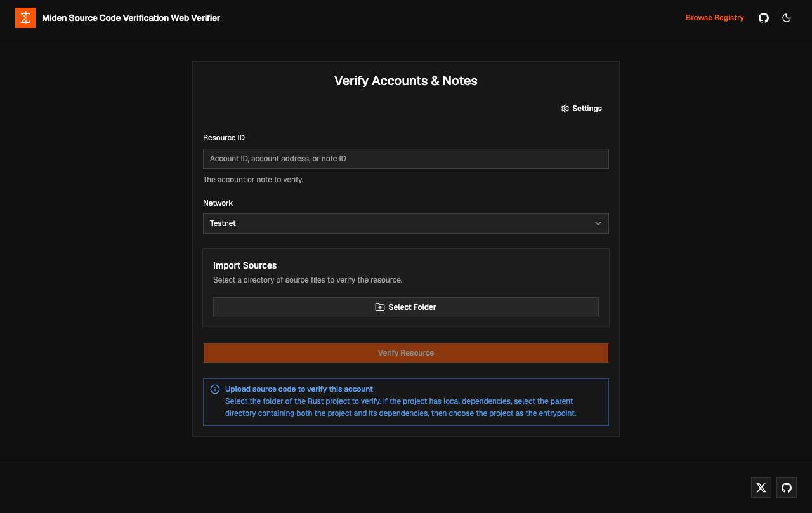
Task: Click 'The account or note to verify.' hint
Action: (253, 180)
